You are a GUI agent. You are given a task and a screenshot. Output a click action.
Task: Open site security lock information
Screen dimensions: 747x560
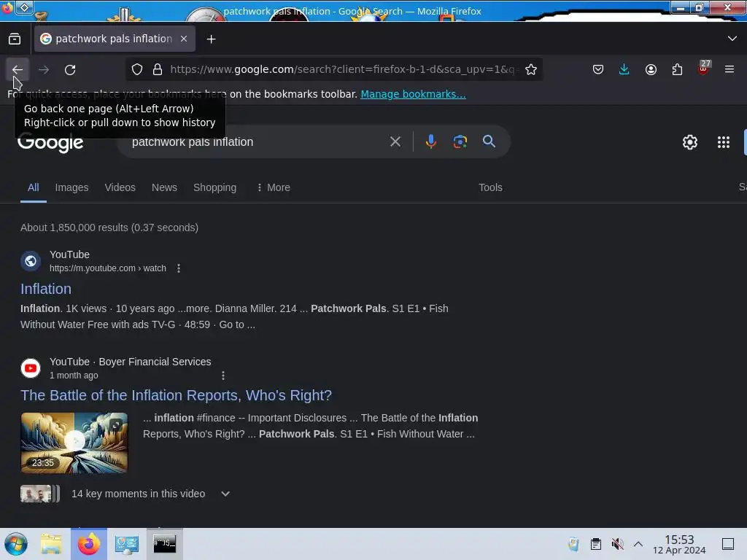point(158,69)
